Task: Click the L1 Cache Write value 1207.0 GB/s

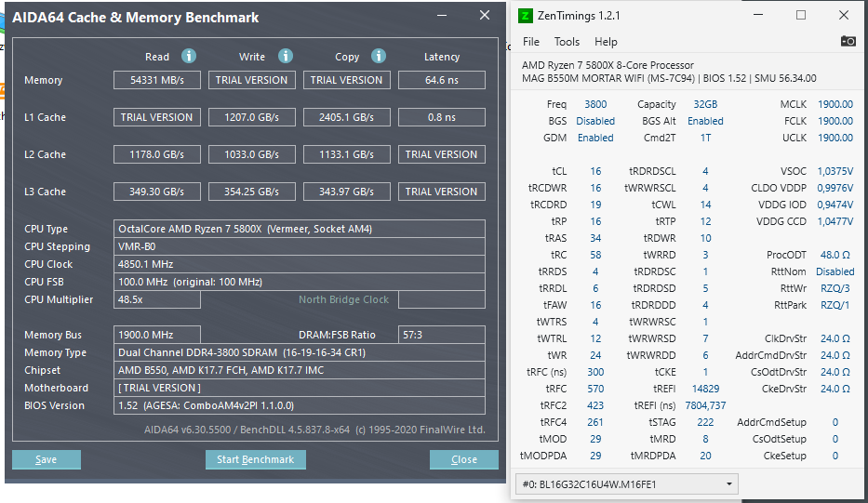Action: point(252,117)
